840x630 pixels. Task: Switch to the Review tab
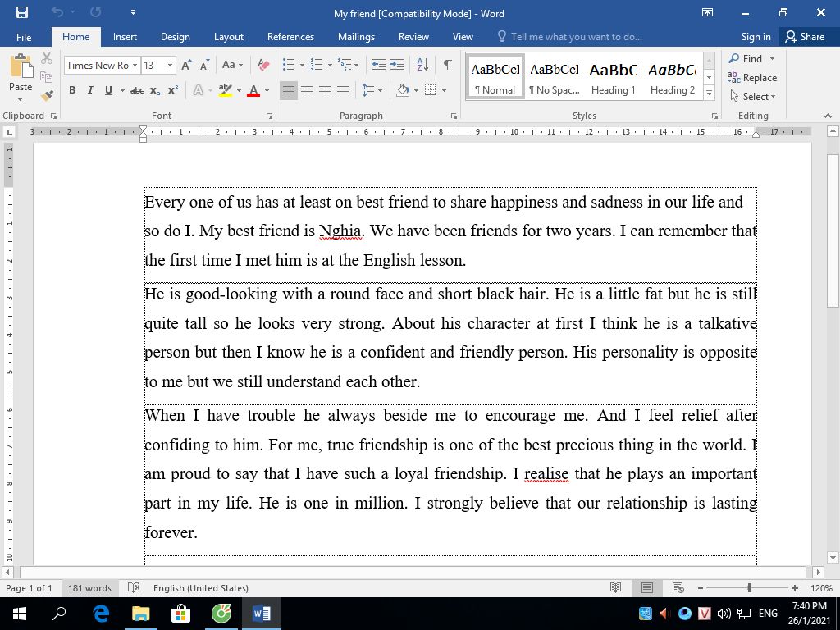[x=413, y=37]
